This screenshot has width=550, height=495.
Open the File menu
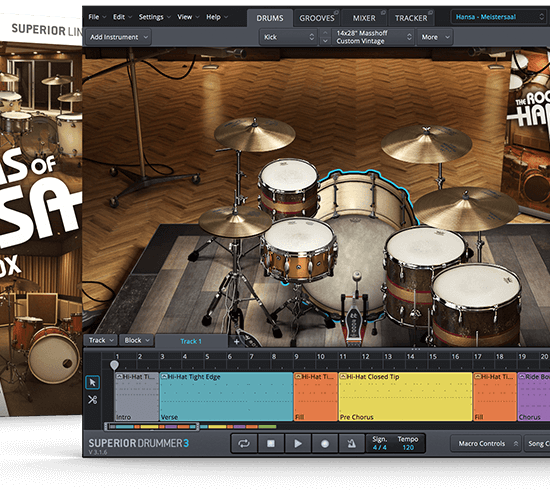pyautogui.click(x=96, y=17)
